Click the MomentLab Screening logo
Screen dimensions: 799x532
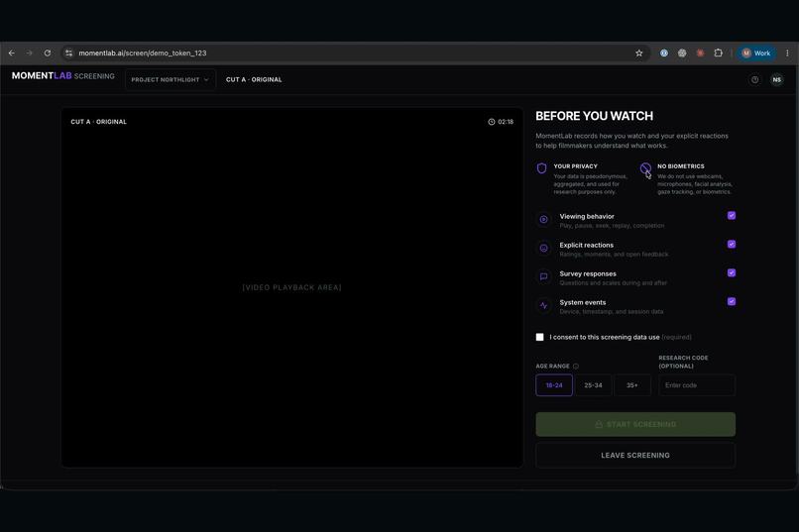coord(63,76)
